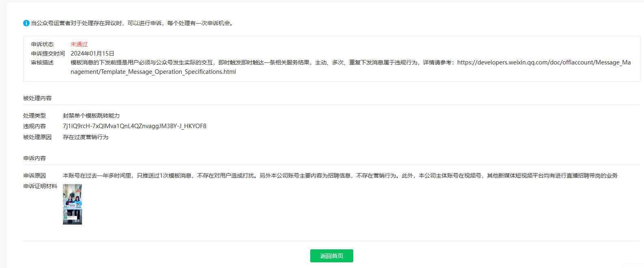Click the 未通过 status text

point(79,44)
